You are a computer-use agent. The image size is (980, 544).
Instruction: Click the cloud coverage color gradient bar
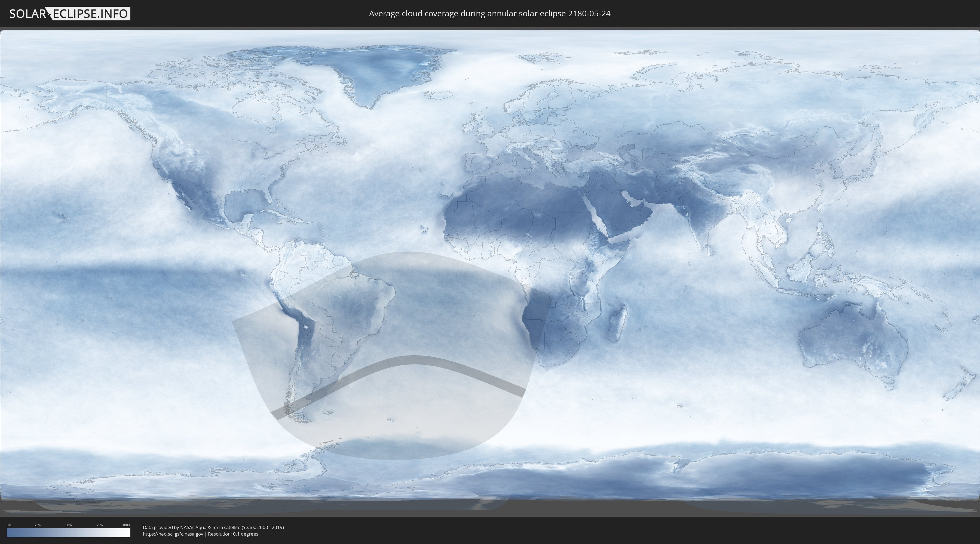coord(69,533)
